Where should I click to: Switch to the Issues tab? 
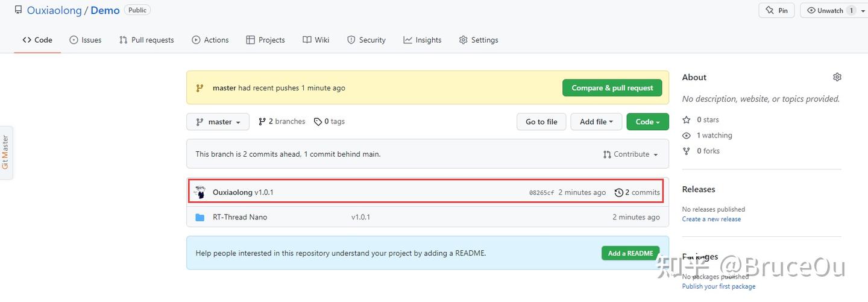click(x=86, y=40)
